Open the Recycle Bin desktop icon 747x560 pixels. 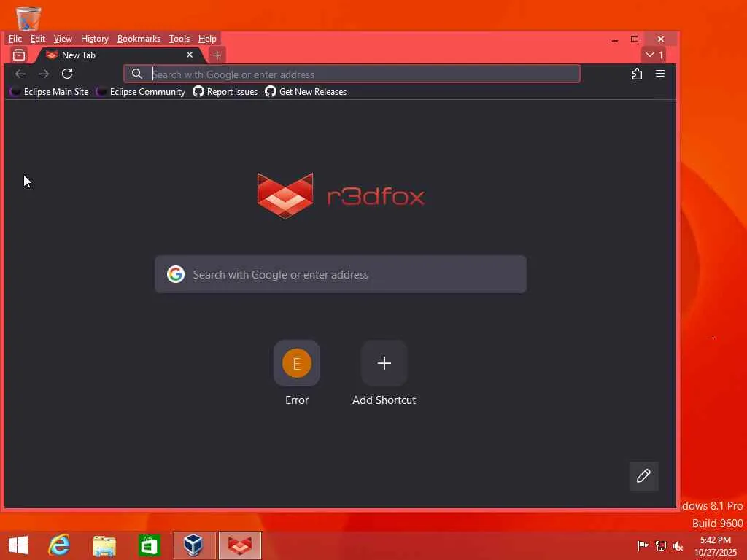28,17
